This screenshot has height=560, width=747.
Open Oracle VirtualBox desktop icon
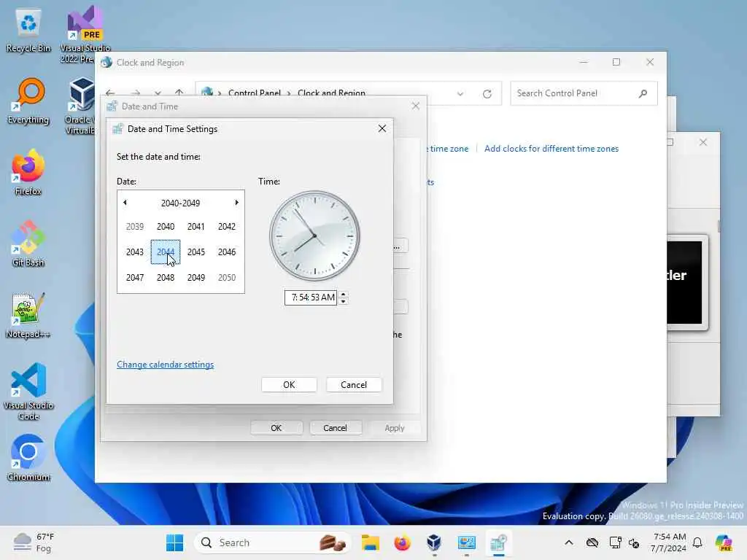point(81,106)
